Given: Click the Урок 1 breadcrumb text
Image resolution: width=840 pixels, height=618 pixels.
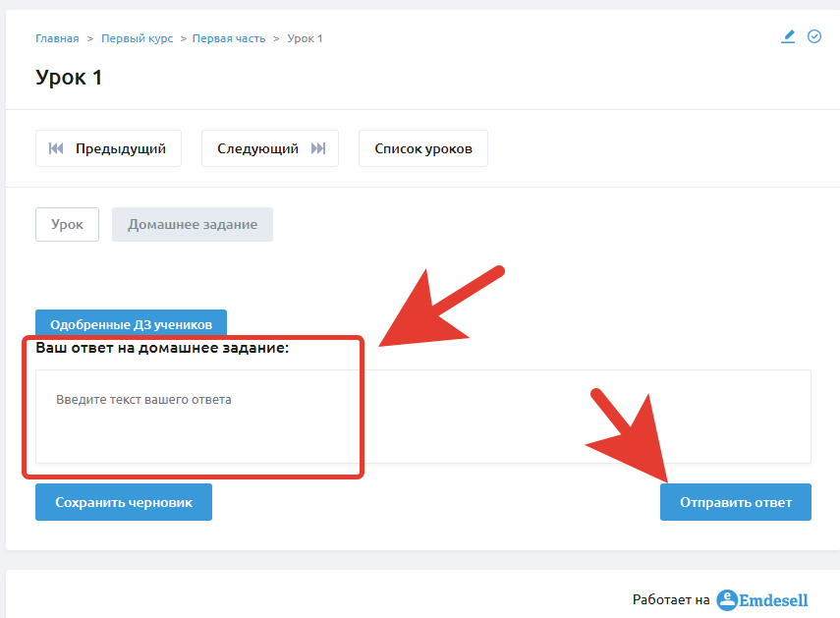Looking at the screenshot, I should pyautogui.click(x=305, y=38).
